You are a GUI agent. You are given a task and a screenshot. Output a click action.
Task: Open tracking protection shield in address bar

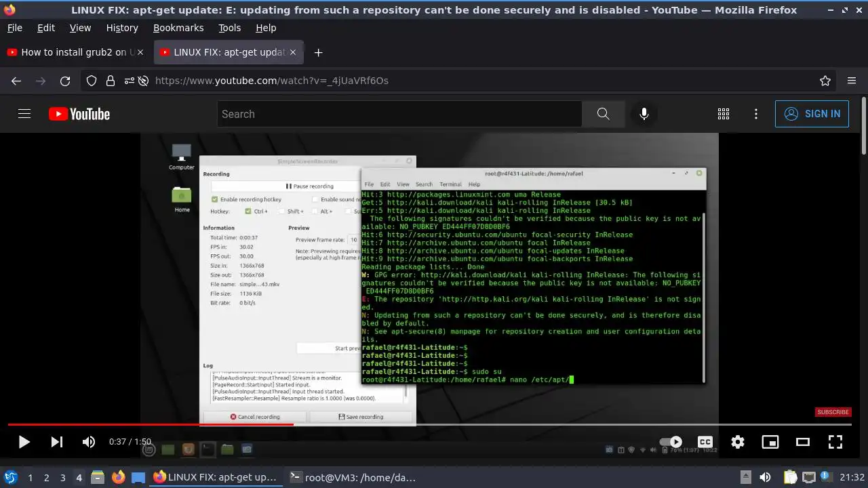tap(92, 81)
